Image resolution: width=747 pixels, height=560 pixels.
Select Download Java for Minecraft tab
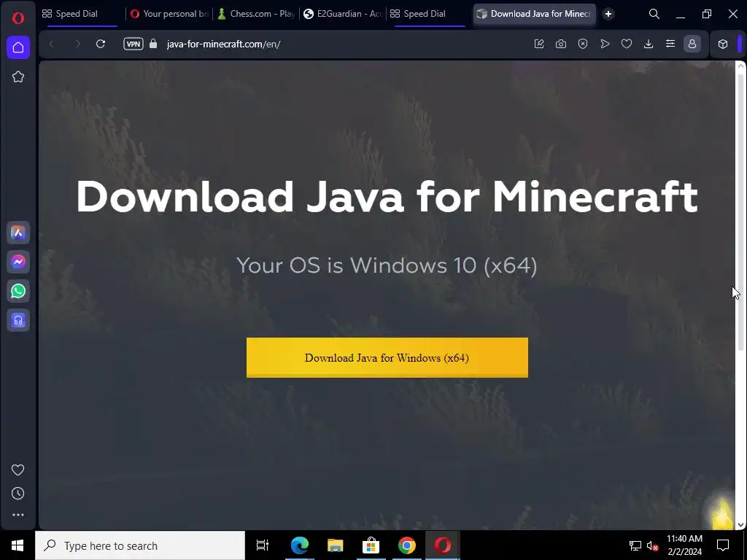(535, 14)
